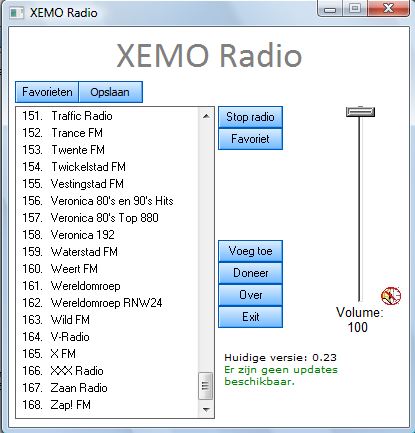Click the mute speaker icon

(391, 296)
